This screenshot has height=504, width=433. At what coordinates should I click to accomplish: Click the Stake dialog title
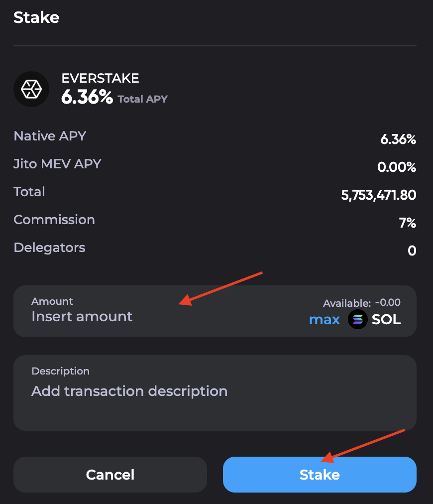click(36, 17)
